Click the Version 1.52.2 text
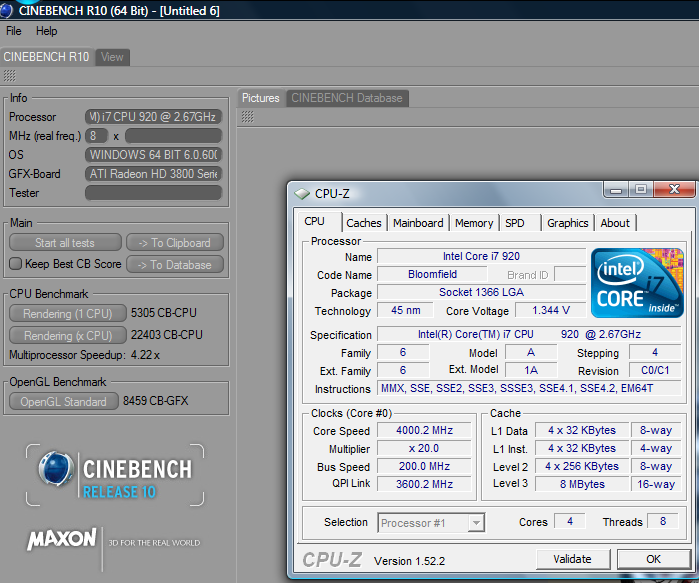Viewport: 699px width, 583px height. click(x=409, y=561)
